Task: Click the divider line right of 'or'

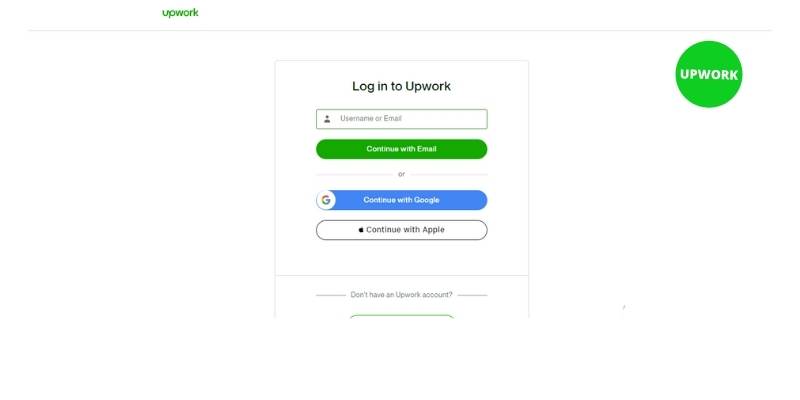Action: (449, 175)
